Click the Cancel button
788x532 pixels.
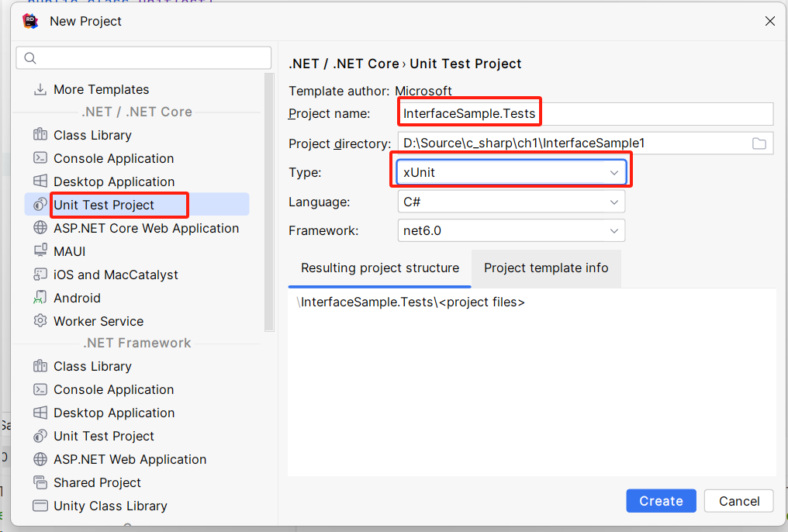(x=738, y=501)
